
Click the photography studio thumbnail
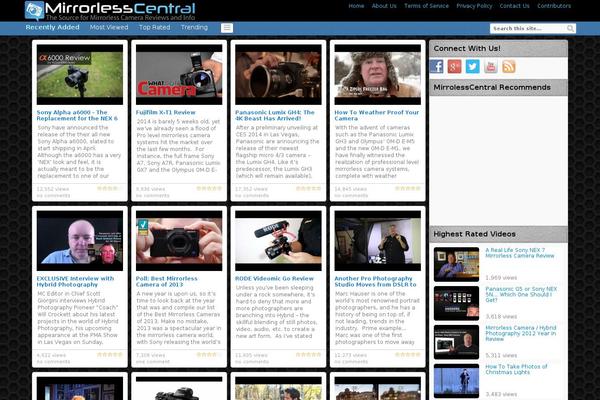377,241
